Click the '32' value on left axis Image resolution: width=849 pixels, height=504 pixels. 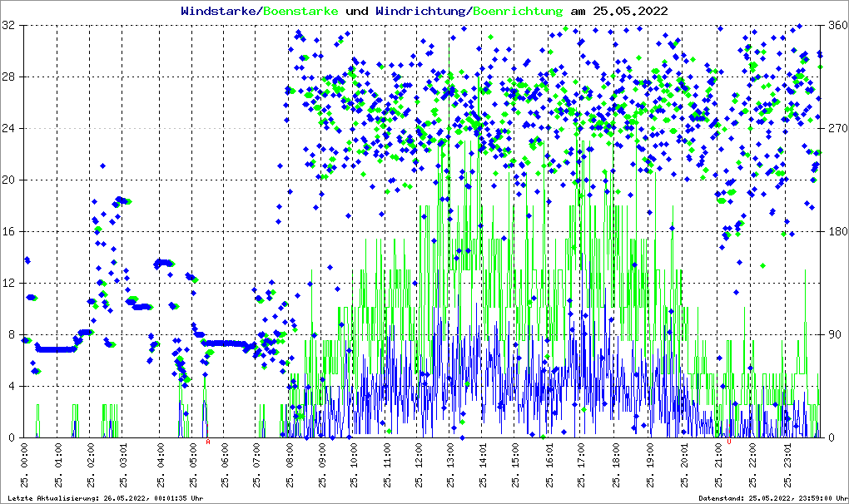tap(10, 26)
